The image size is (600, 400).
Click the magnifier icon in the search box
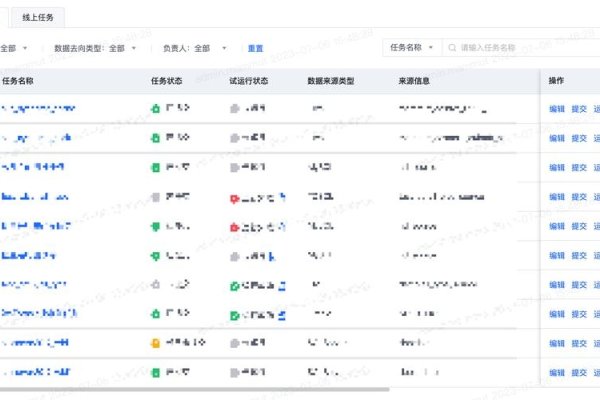pyautogui.click(x=453, y=47)
